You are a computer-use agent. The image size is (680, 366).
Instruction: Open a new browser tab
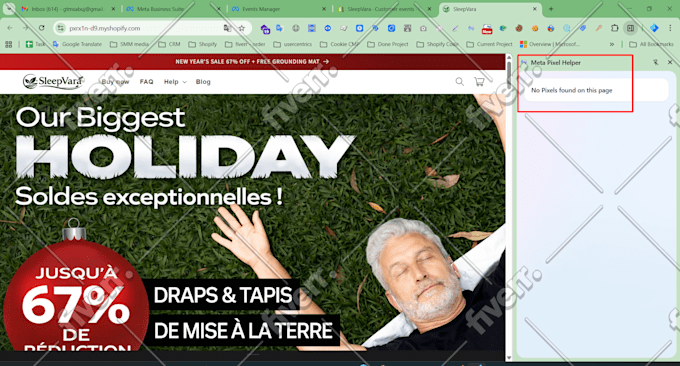pyautogui.click(x=551, y=9)
